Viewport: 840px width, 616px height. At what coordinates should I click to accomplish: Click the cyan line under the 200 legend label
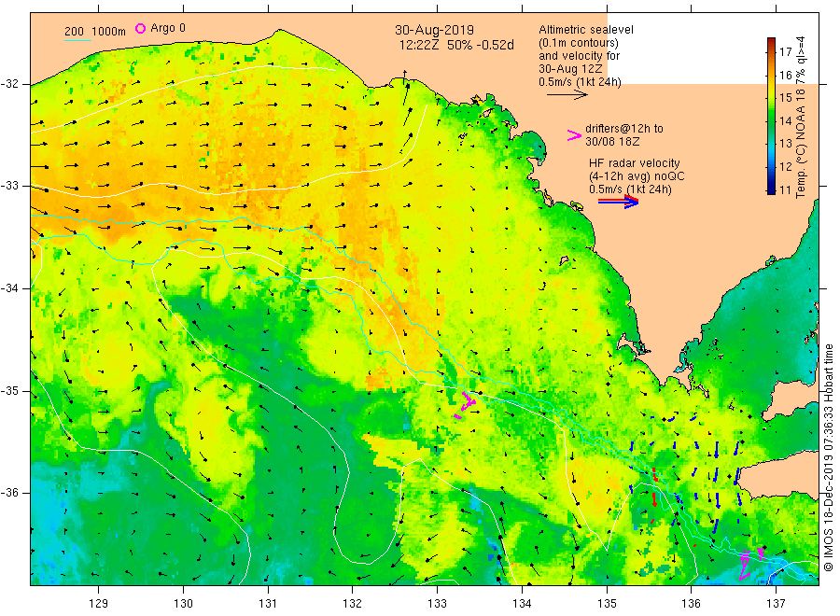coord(77,41)
